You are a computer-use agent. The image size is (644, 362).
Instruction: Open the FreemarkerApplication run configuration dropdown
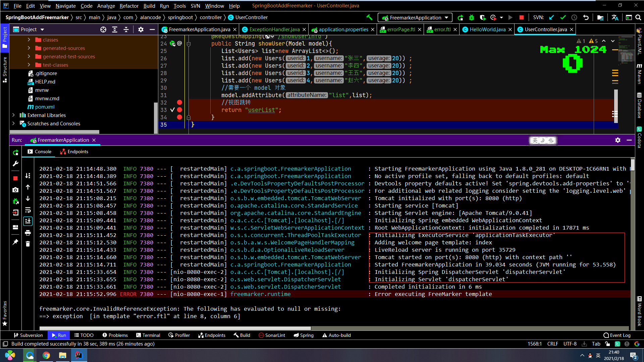pos(415,17)
